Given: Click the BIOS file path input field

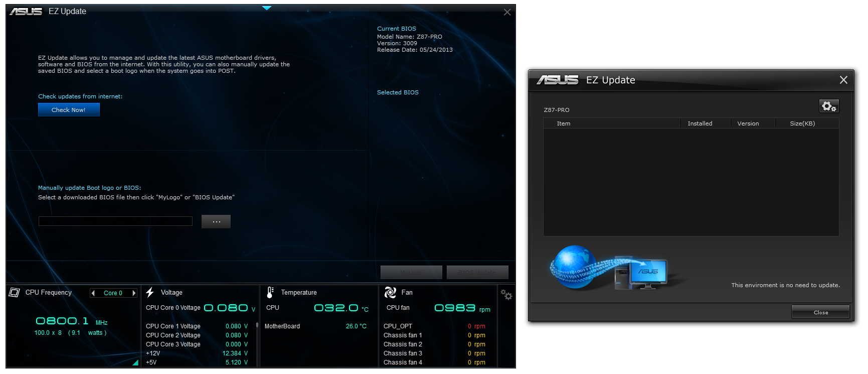Looking at the screenshot, I should [115, 221].
